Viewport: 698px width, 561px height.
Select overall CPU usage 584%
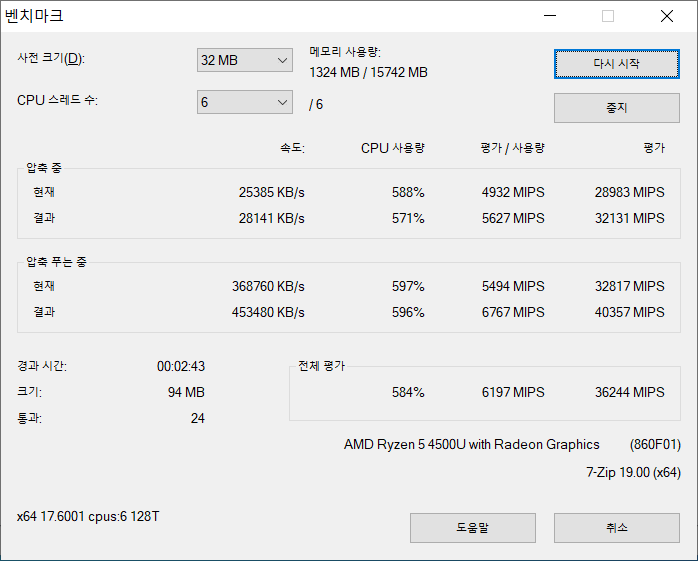click(x=408, y=392)
